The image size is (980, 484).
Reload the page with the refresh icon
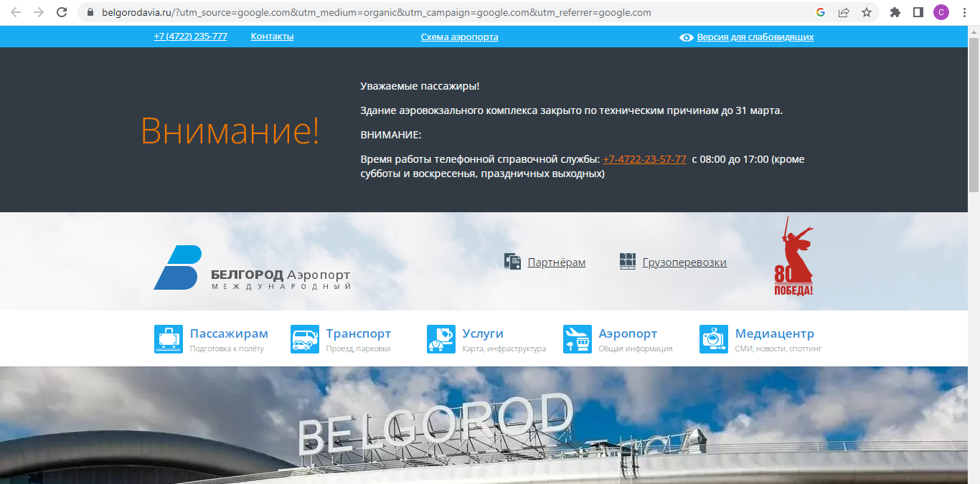[x=62, y=12]
